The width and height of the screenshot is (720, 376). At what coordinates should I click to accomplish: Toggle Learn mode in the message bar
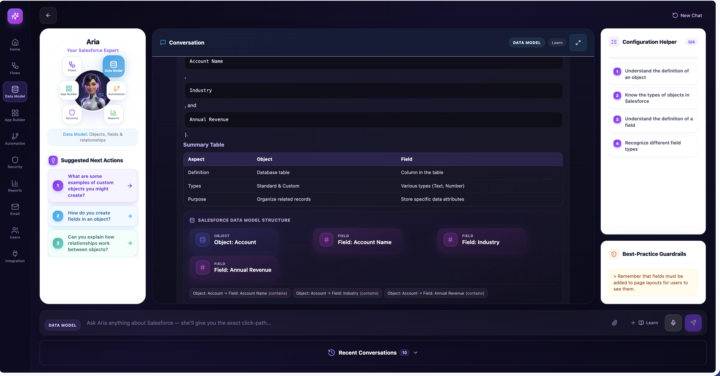[645, 323]
